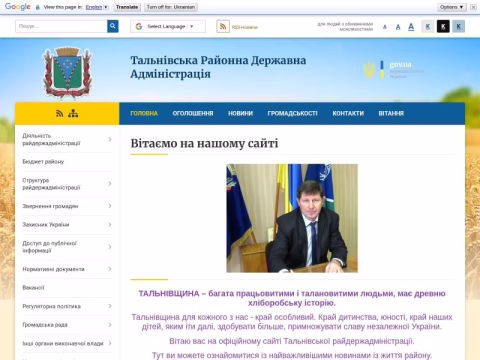Viewport: 480px width, 360px height.
Task: Click Turn off for: Ukrainian button
Action: coord(171,7)
